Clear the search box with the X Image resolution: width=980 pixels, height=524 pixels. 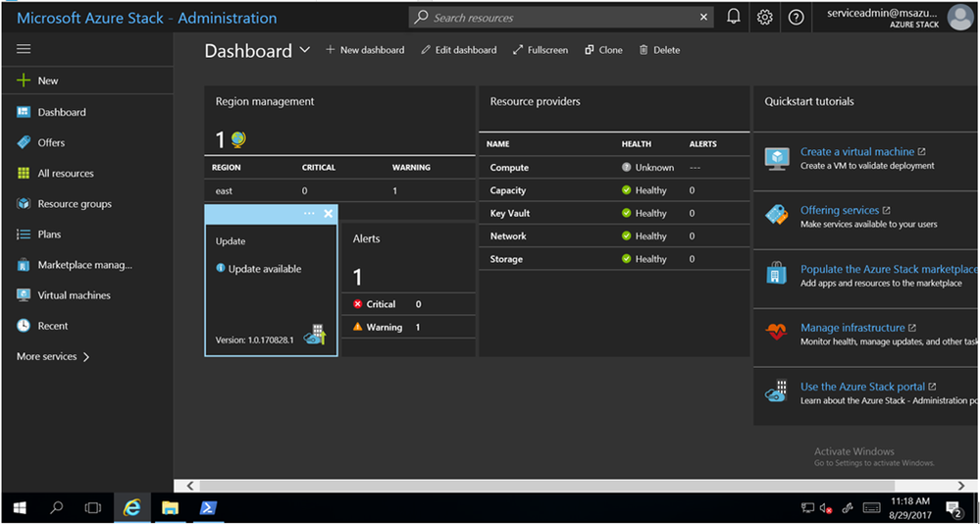coord(703,18)
